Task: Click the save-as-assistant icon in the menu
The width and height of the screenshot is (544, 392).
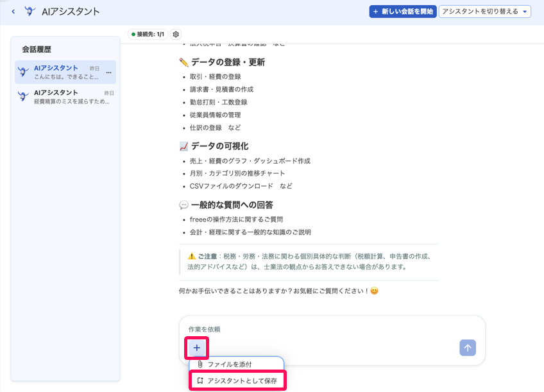Action: [x=200, y=380]
